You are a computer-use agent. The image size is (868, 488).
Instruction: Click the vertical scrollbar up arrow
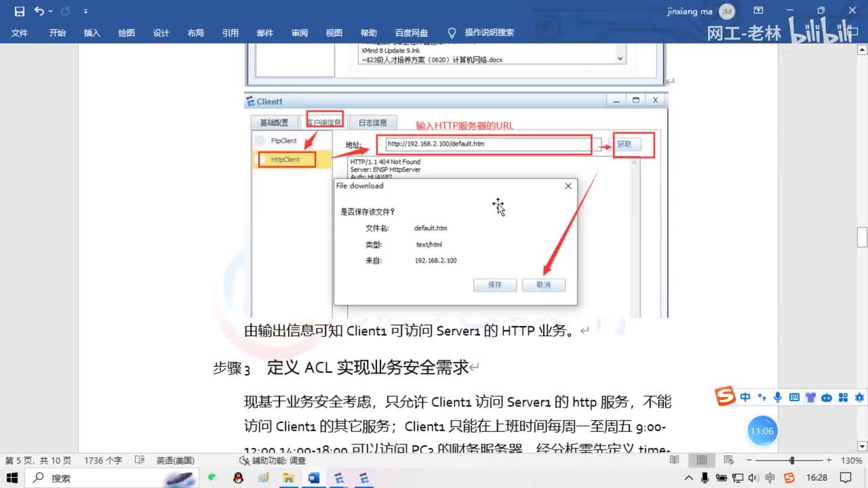[x=862, y=49]
